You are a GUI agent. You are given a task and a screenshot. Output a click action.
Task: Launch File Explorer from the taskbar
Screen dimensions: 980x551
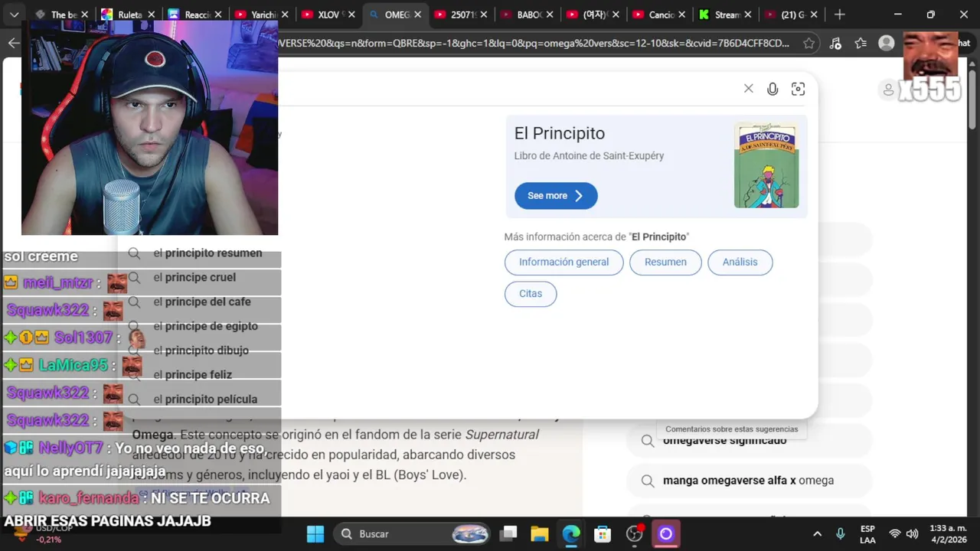(x=540, y=533)
